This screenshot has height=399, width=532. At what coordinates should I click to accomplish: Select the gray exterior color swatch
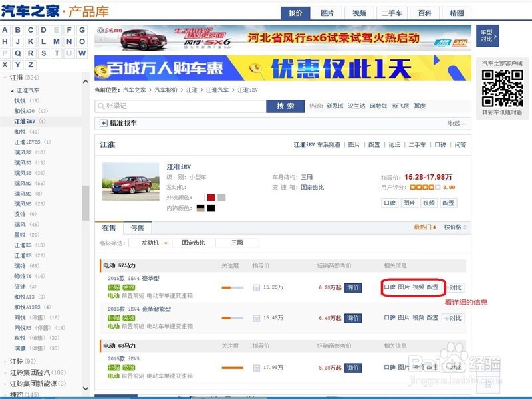(x=221, y=198)
